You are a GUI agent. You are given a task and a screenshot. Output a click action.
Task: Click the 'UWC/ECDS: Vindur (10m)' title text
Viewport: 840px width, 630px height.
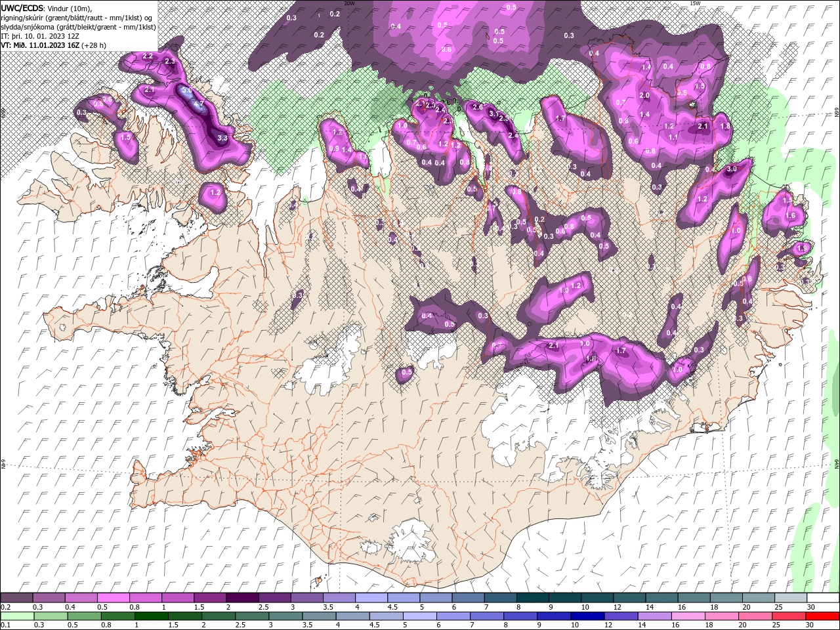click(47, 8)
